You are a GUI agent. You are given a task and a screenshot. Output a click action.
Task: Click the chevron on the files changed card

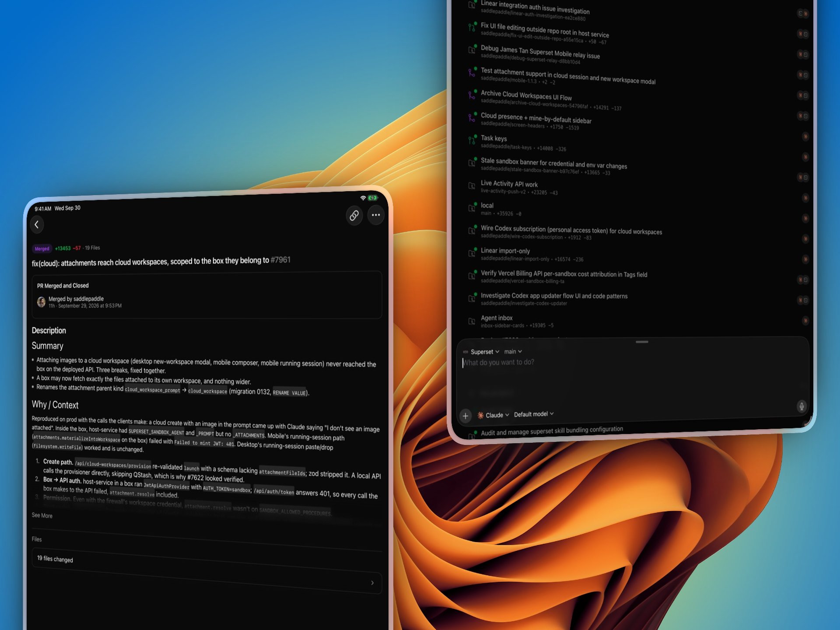(x=372, y=583)
